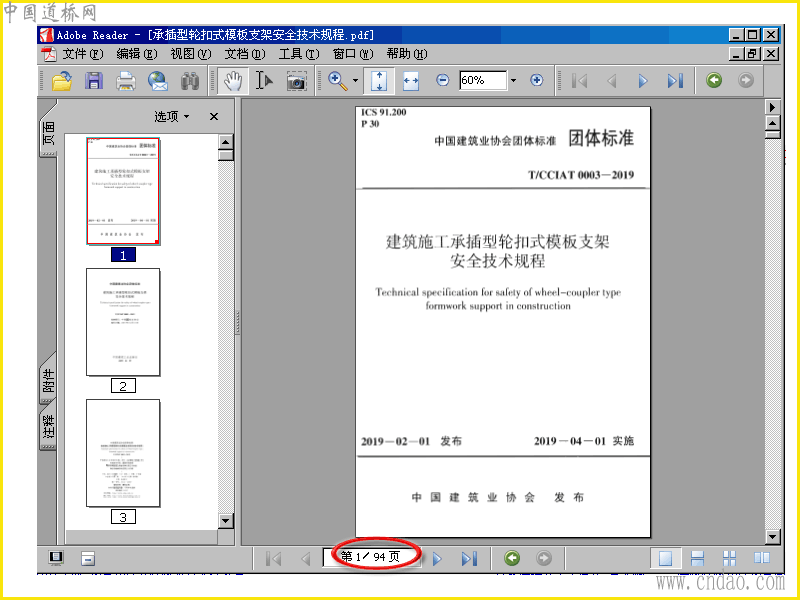Expand hidden toolbar items with right arrow
This screenshot has height=600, width=800.
[772, 107]
